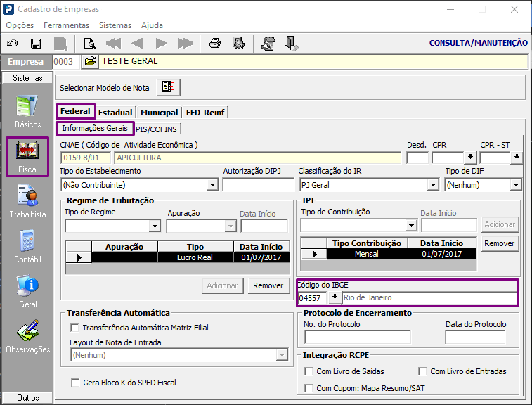Click the exit door toolbar icon

pyautogui.click(x=291, y=44)
